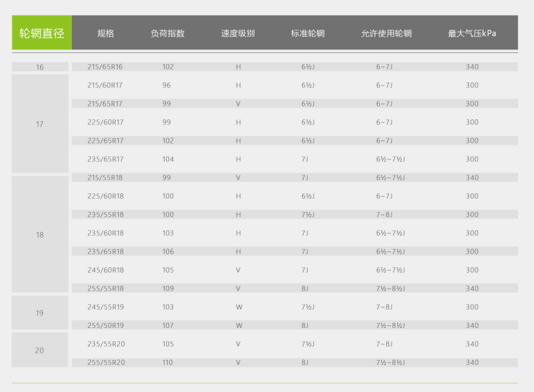Image resolution: width=534 pixels, height=392 pixels.
Task: Select rim diameter cell 19
Action: (40, 313)
